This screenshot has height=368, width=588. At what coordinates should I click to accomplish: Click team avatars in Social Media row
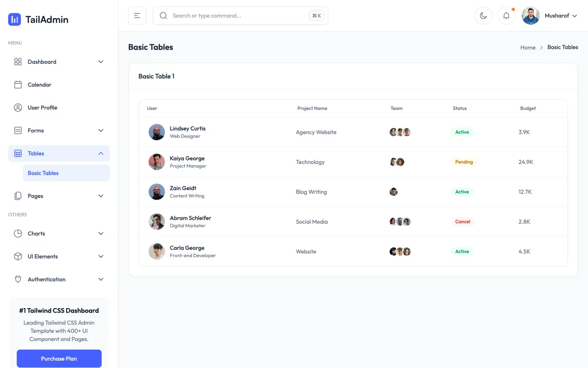coord(400,222)
